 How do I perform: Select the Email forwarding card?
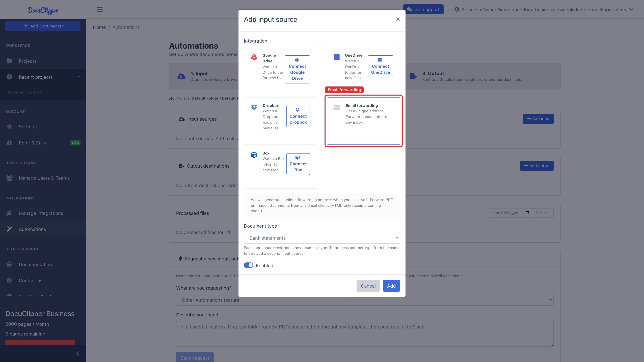click(363, 121)
